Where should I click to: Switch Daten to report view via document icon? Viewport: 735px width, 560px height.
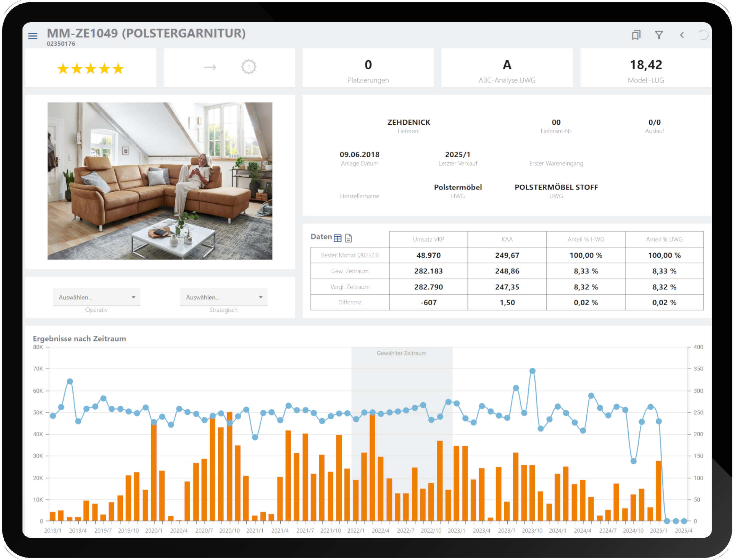pos(349,238)
